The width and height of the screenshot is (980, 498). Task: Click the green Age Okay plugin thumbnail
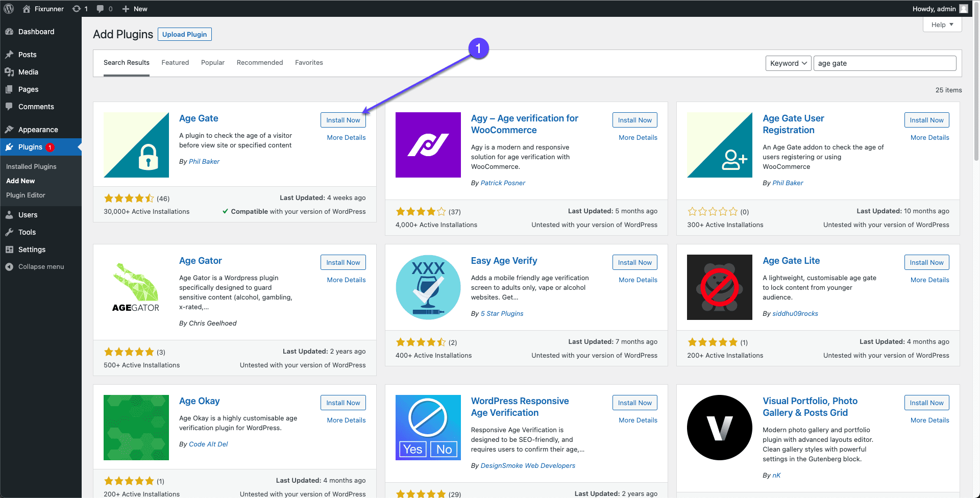click(x=136, y=428)
